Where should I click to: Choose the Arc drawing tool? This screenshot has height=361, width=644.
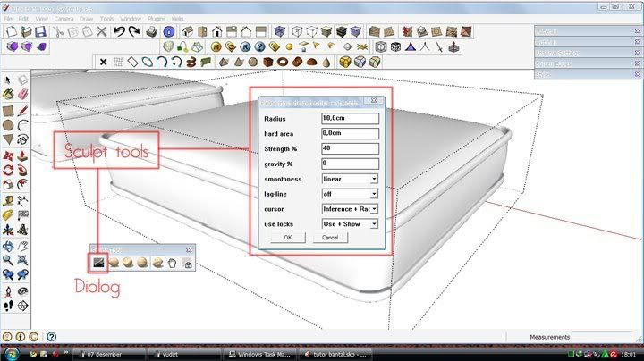coord(22,125)
